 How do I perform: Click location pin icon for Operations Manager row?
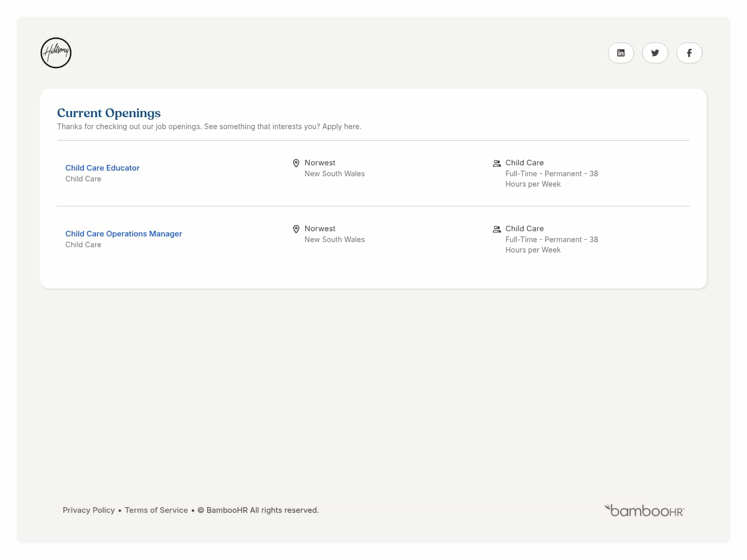click(x=296, y=229)
